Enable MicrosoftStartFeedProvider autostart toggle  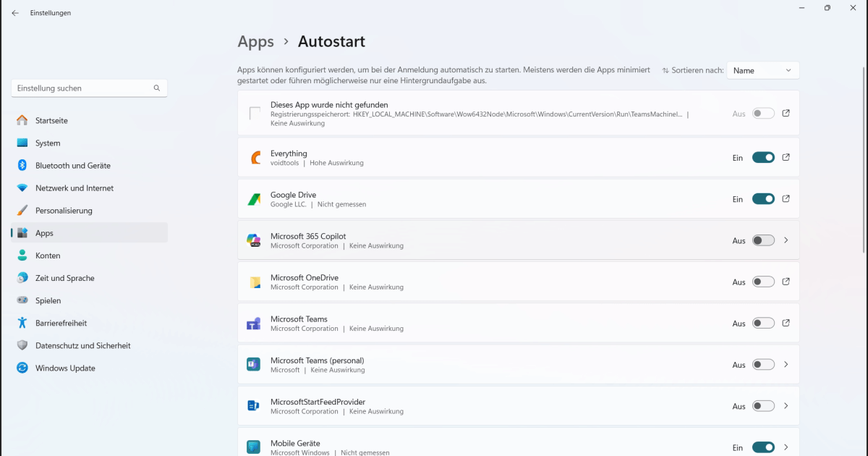[763, 406]
